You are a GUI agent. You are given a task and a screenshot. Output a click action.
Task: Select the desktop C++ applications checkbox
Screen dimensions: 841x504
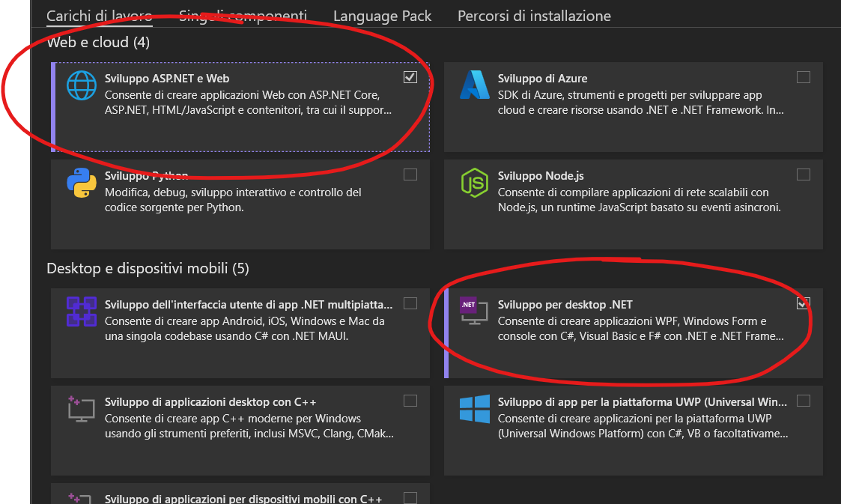410,401
